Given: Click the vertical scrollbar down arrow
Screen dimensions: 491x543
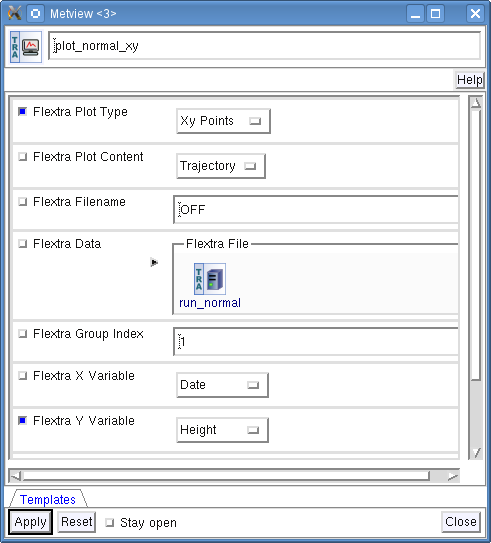Looking at the screenshot, I should tap(476, 452).
